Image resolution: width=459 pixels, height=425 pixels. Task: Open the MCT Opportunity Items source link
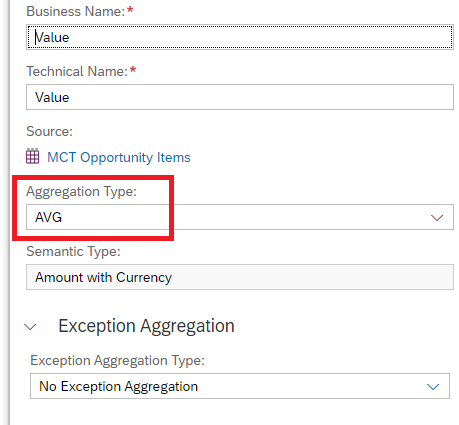click(119, 157)
